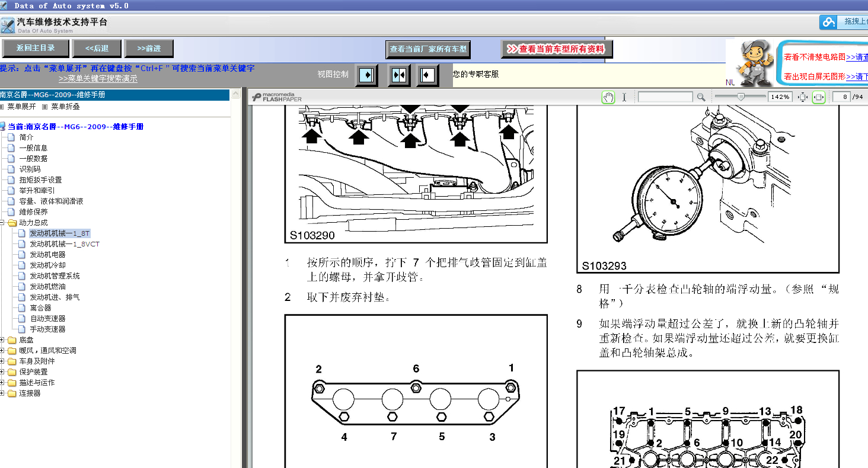The image size is (868, 468).
Task: Click the third view control left-arrow icon
Action: point(427,75)
